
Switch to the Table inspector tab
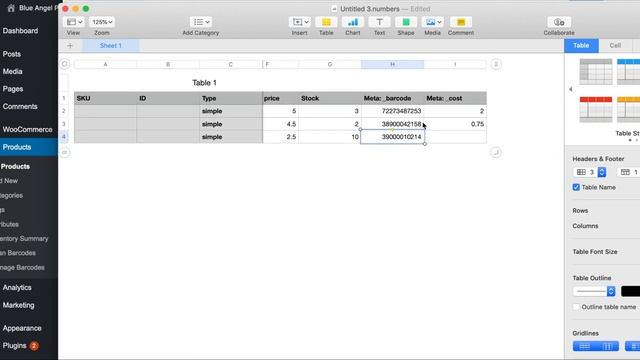(x=581, y=46)
